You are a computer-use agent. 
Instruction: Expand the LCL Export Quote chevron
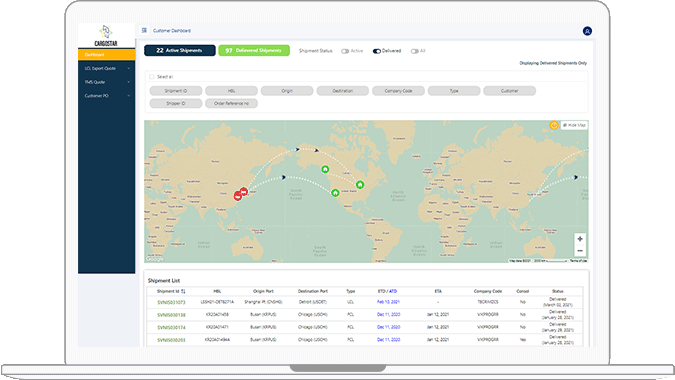[128, 68]
